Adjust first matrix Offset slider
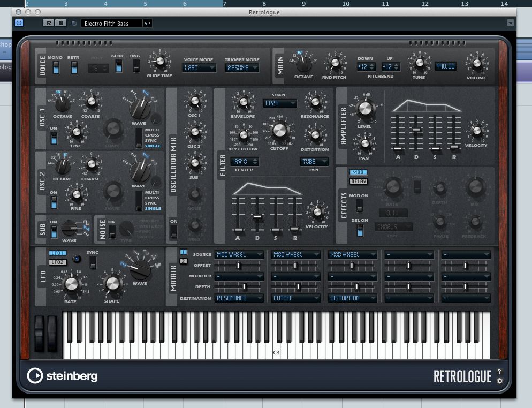The width and height of the screenshot is (532, 408). pos(239,266)
